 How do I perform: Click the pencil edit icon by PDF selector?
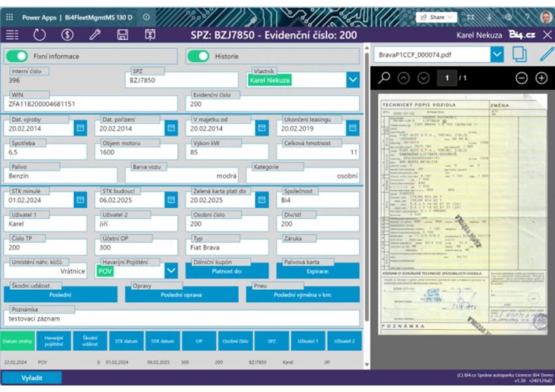(x=546, y=54)
